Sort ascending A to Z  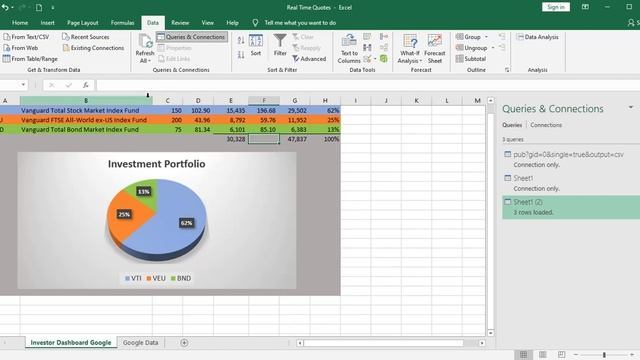[x=241, y=40]
